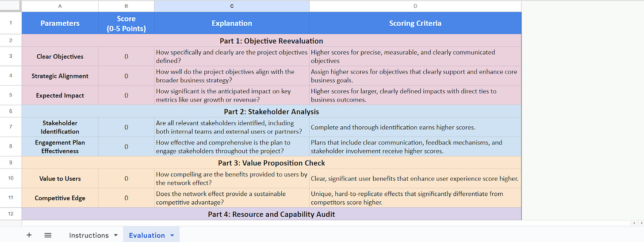This screenshot has height=242, width=644.
Task: Open Instructions tab dropdown arrow
Action: pyautogui.click(x=116, y=235)
